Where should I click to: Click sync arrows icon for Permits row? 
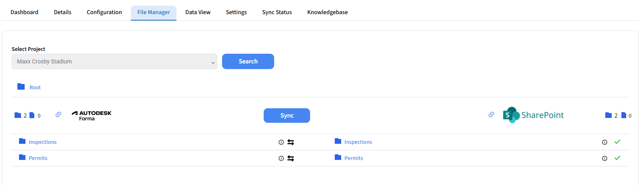pos(291,158)
